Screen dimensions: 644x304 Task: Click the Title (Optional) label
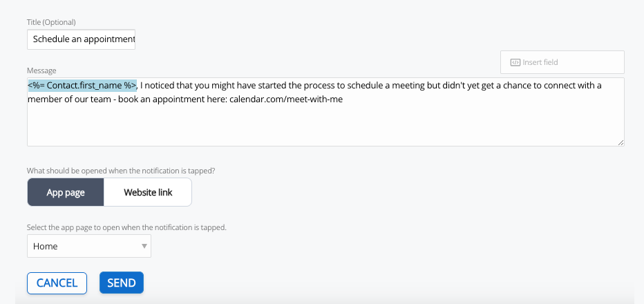[51, 23]
